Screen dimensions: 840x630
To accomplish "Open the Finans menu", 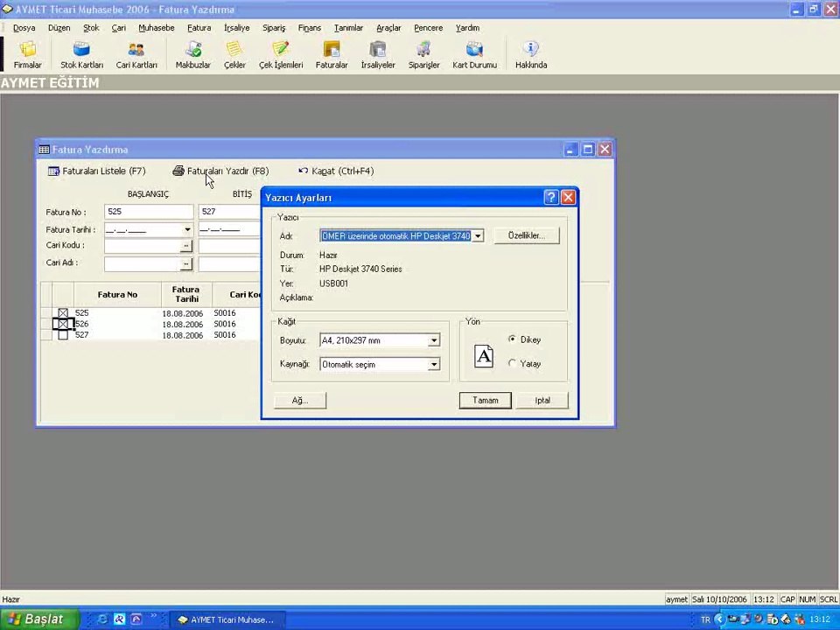I will point(309,28).
